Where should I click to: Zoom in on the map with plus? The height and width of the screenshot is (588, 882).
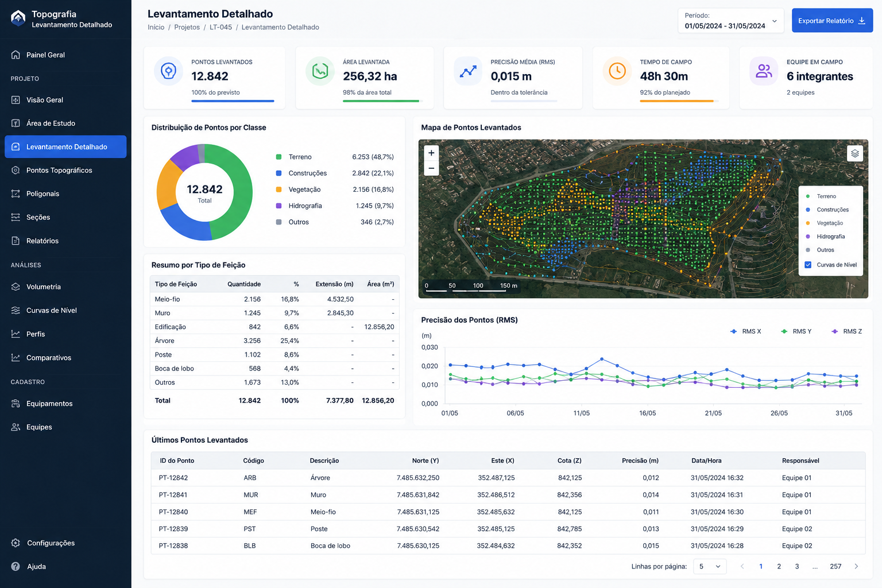[431, 153]
